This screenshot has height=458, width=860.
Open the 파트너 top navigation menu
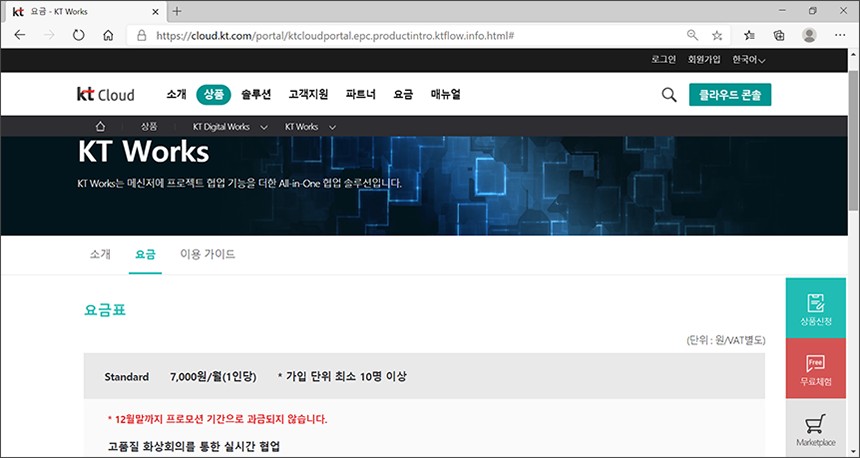point(361,94)
